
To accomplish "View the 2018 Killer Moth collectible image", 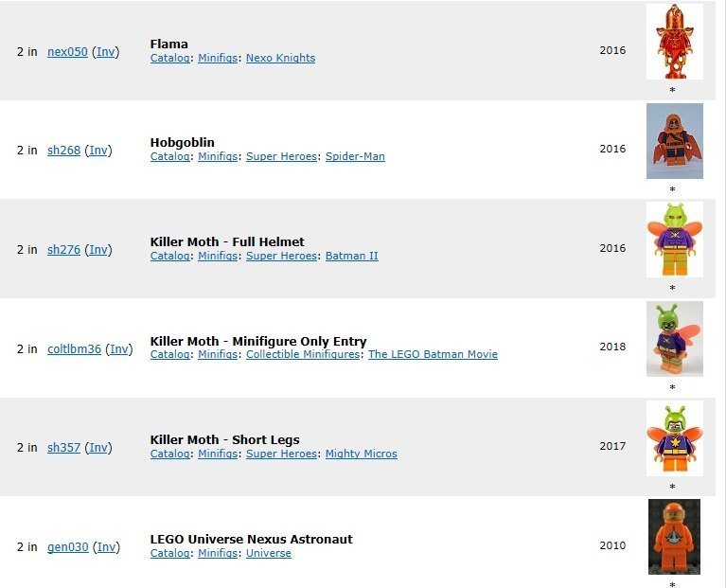I will (675, 339).
